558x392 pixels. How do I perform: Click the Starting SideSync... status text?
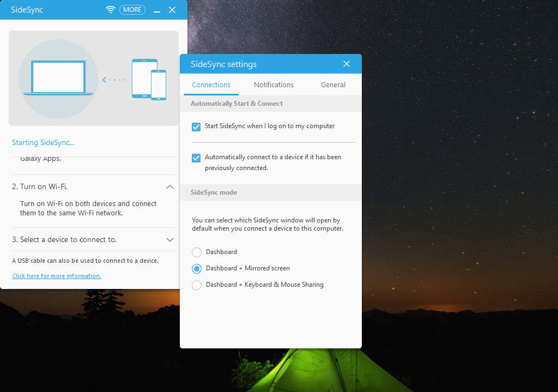(44, 143)
